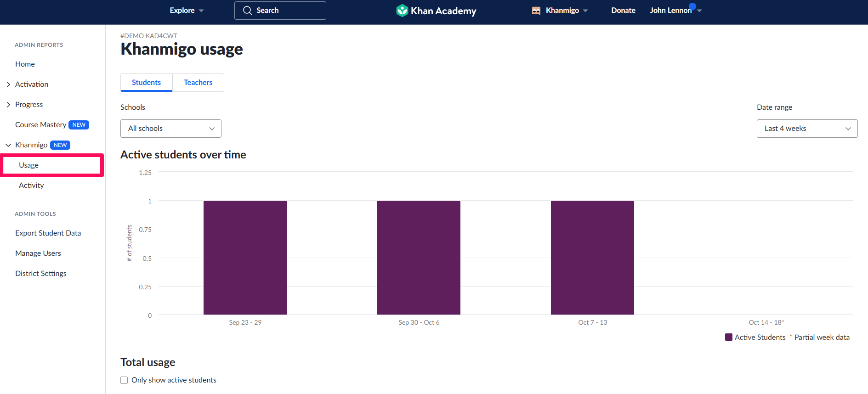This screenshot has width=868, height=394.
Task: Go to Home in admin reports
Action: pyautogui.click(x=25, y=64)
